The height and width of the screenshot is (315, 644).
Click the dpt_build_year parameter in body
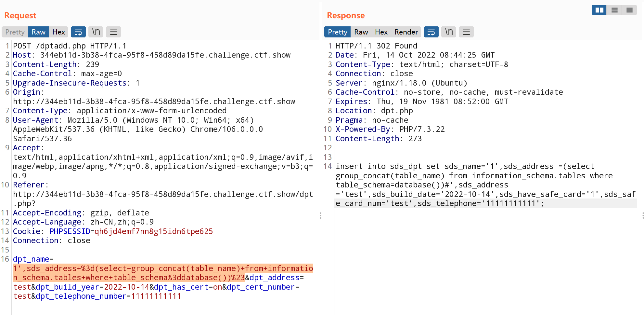67,287
